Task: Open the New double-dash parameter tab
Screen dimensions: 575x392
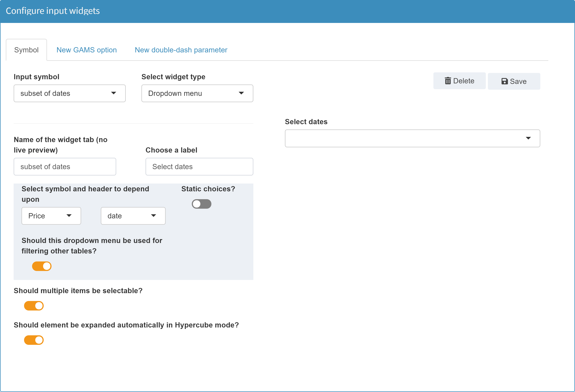Action: click(x=181, y=50)
